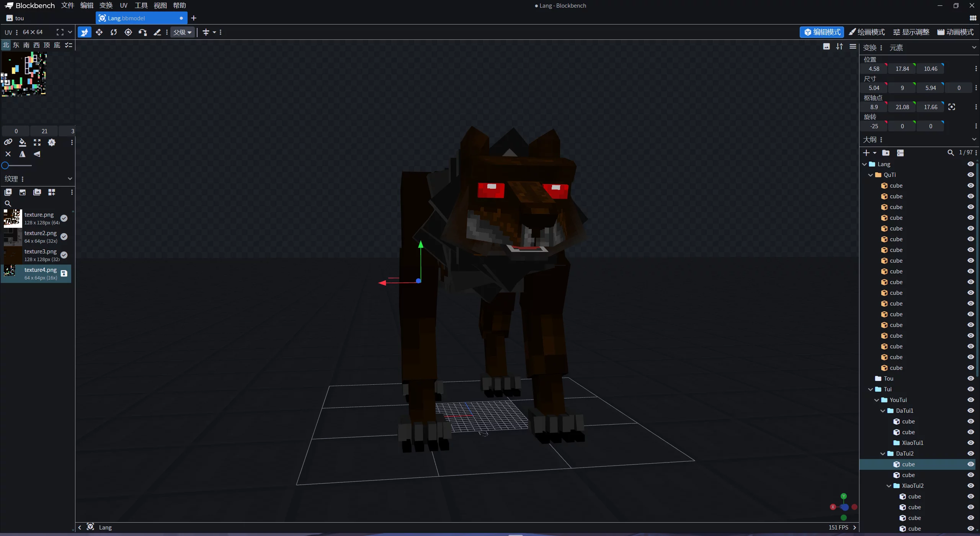This screenshot has height=536, width=980.
Task: Collapse the YouTui group
Action: (877, 400)
